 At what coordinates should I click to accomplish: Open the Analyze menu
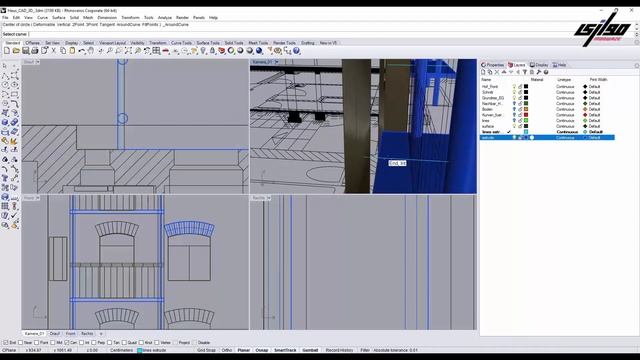click(x=165, y=18)
